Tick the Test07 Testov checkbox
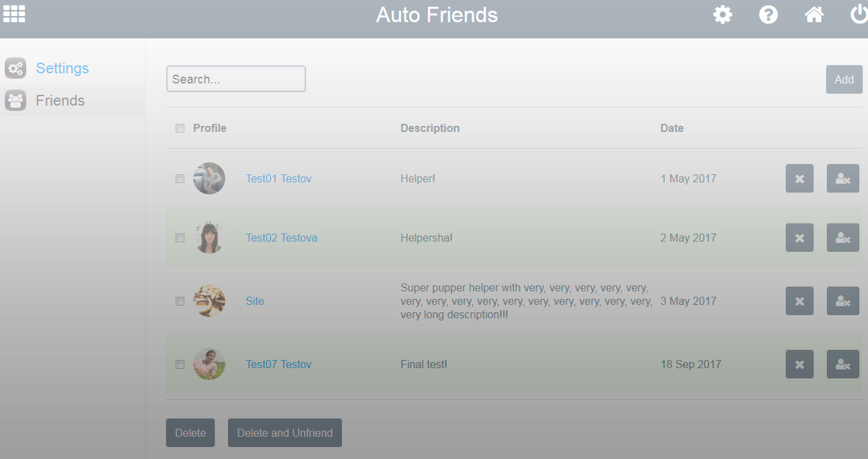Viewport: 868px width, 459px height. (x=180, y=365)
